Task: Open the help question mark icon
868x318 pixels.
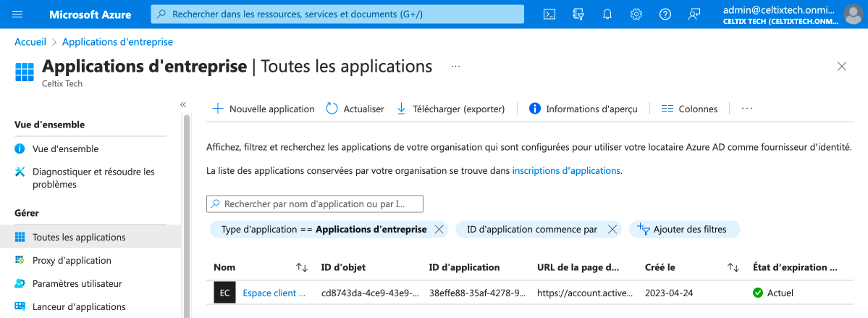Action: (665, 14)
